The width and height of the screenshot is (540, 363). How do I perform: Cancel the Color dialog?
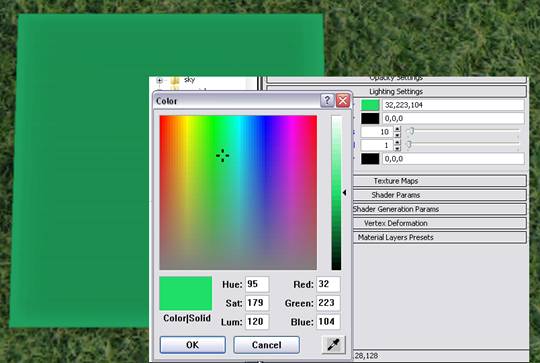266,345
